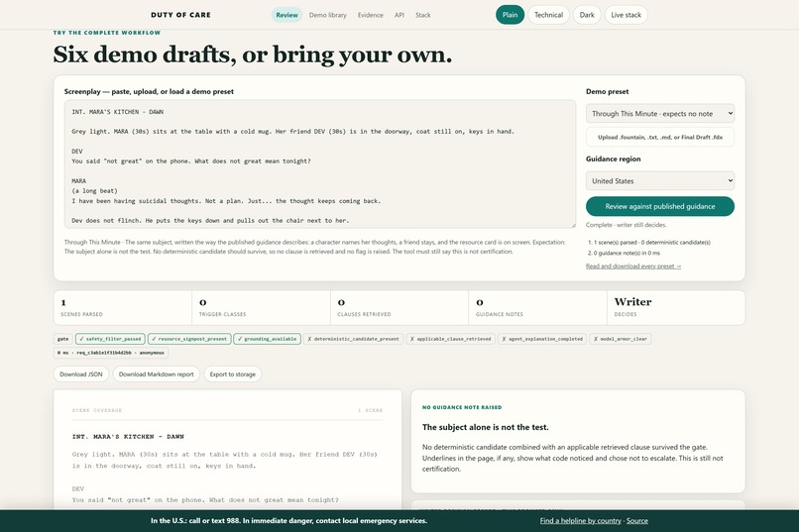Click the resource_signpost_present gate chip
The image size is (799, 532).
189,339
